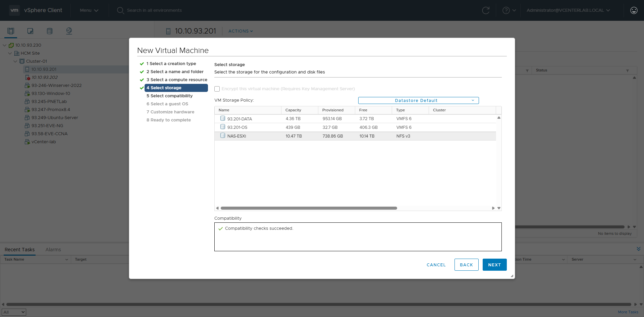
Task: Collapse the Cluster-01 tree node
Action: click(x=15, y=61)
